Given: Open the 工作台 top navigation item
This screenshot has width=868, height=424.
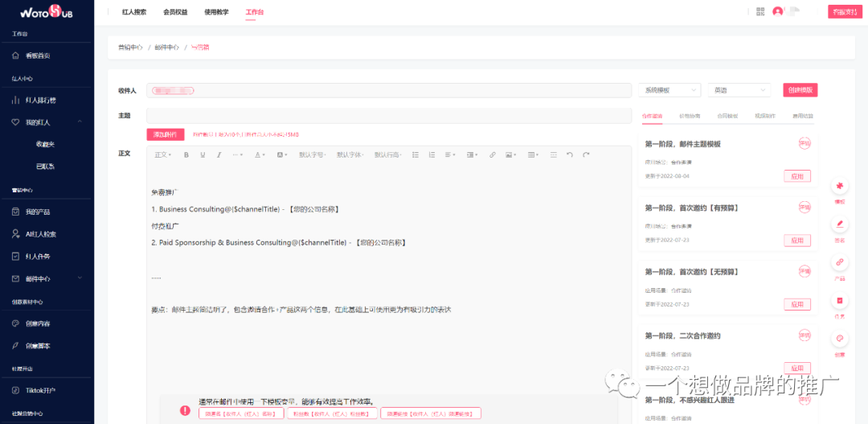Looking at the screenshot, I should click(255, 11).
